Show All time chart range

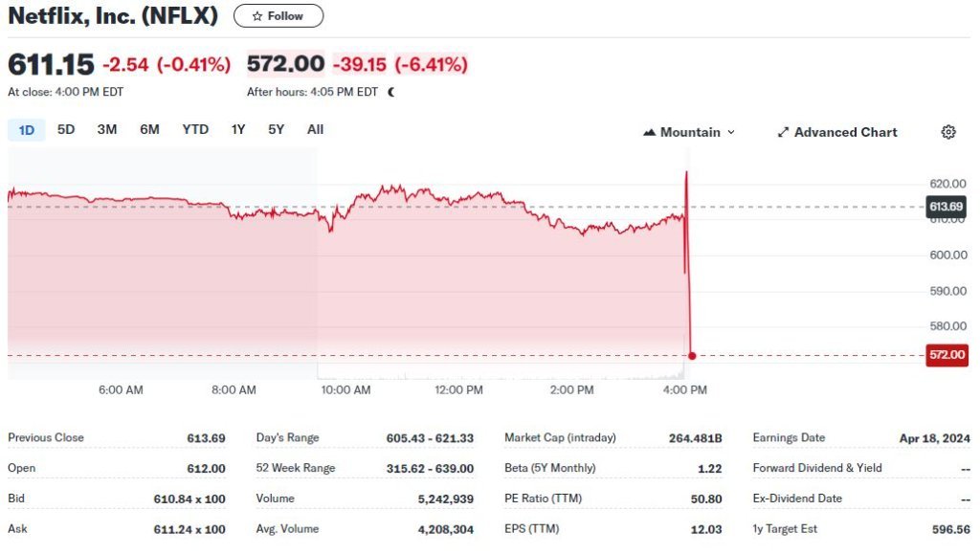(x=315, y=129)
